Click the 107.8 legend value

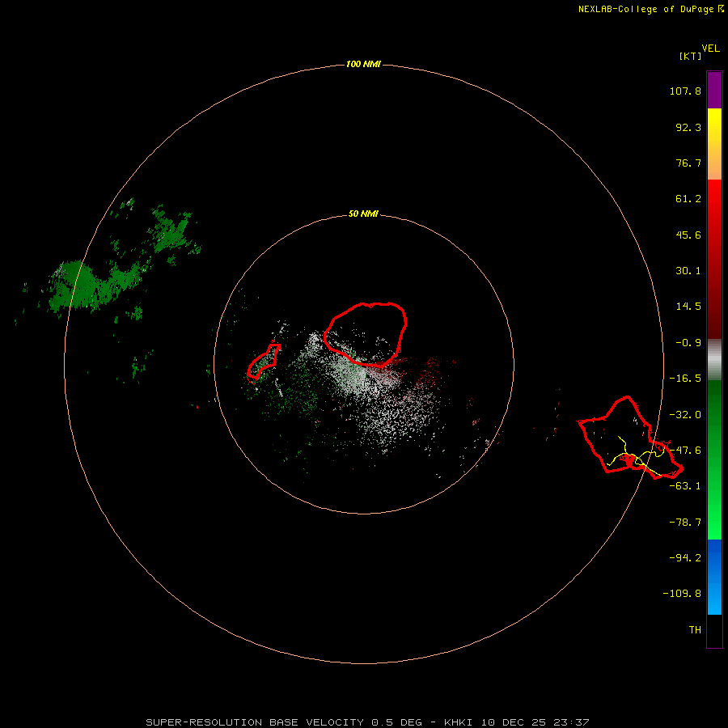point(685,91)
